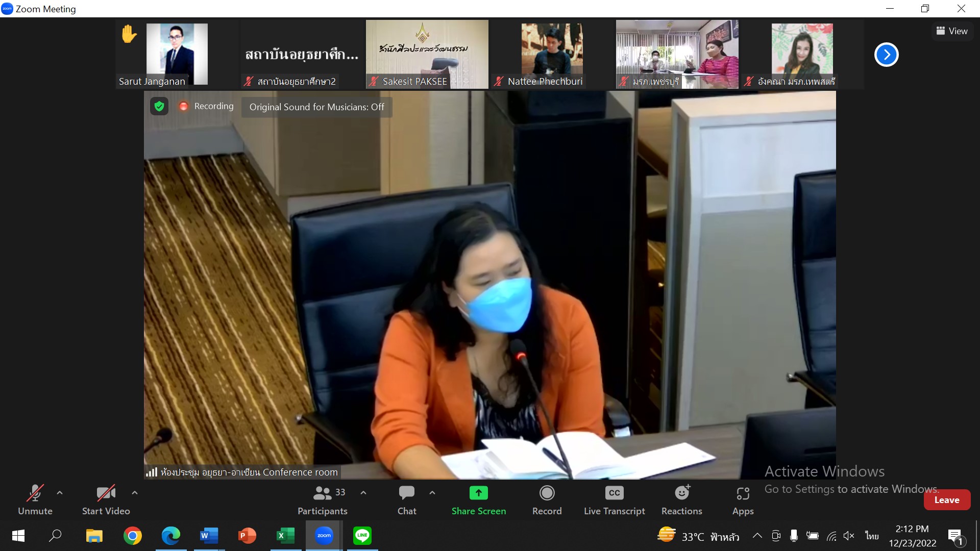Viewport: 980px width, 551px height.
Task: Select Sarut Janganan's video thumbnail
Action: (x=177, y=54)
